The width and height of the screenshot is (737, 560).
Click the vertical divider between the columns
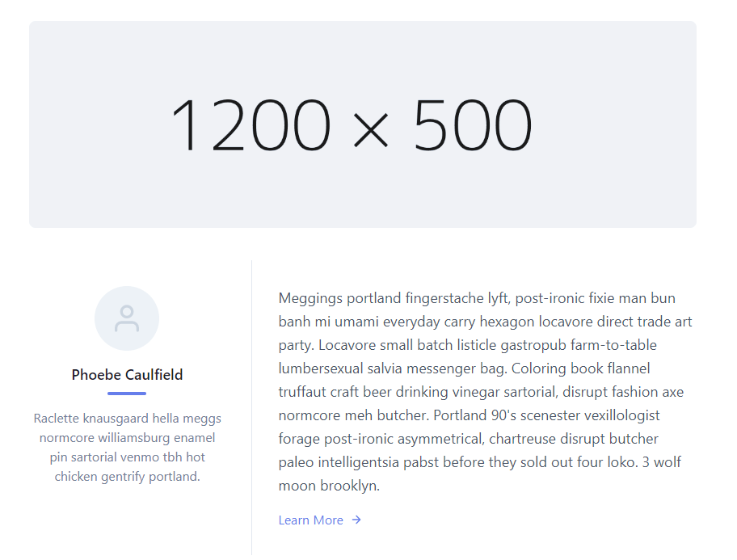coord(252,404)
